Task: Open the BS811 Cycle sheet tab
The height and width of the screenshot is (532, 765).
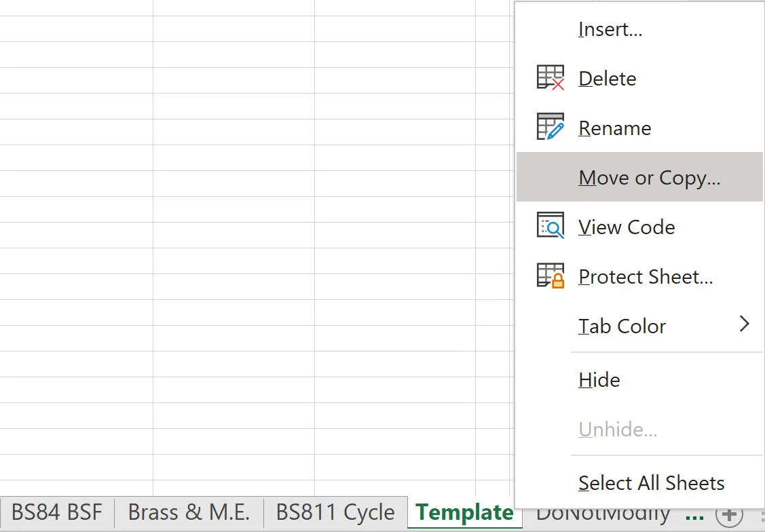Action: click(335, 513)
